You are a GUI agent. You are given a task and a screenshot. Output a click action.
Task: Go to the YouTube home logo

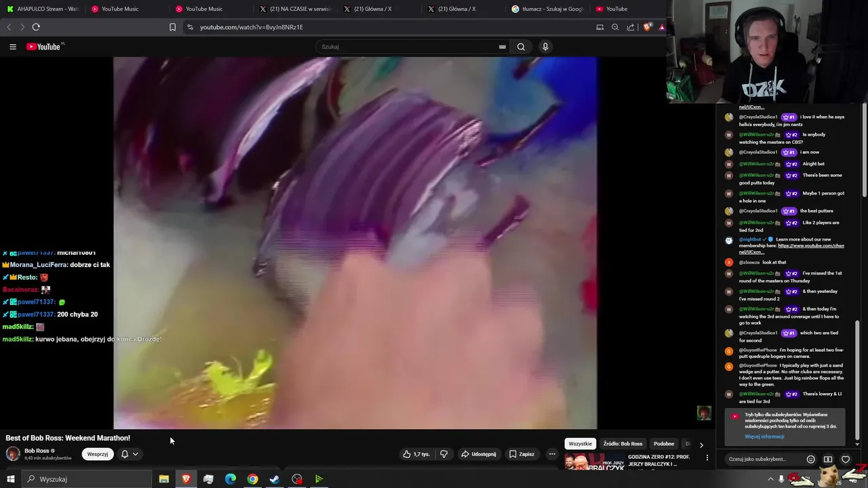(x=45, y=47)
